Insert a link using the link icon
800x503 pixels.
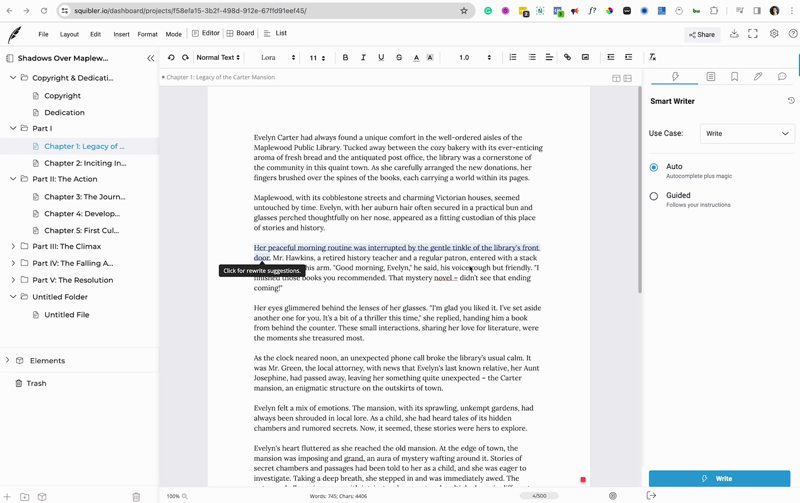567,57
